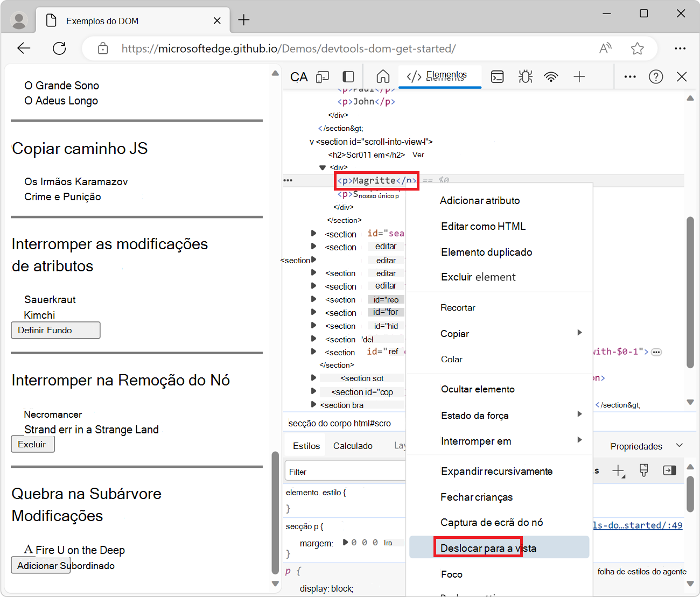Switch to the Calculado tab

tap(353, 446)
